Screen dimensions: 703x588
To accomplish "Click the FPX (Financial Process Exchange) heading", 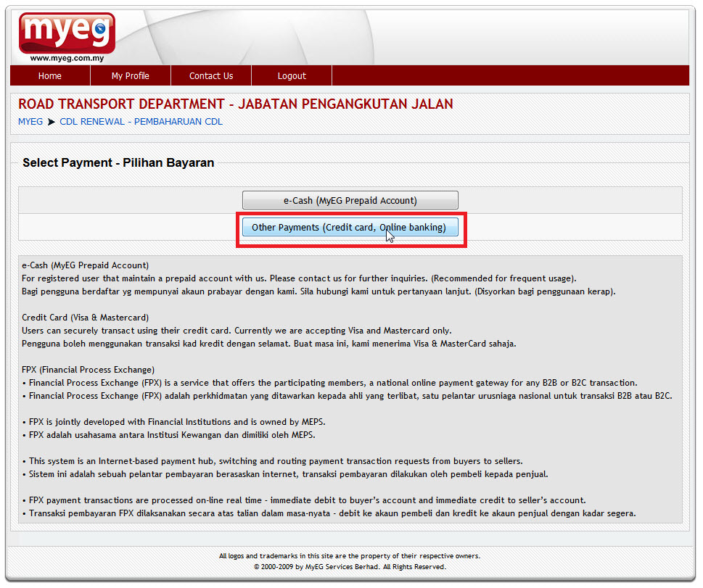I will pyautogui.click(x=88, y=370).
